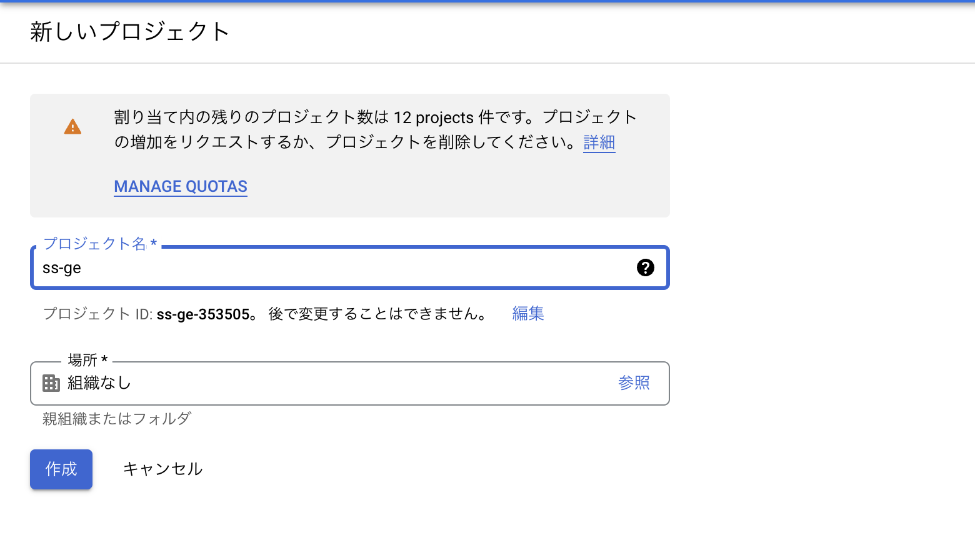Click the 場所 field label

coord(87,360)
